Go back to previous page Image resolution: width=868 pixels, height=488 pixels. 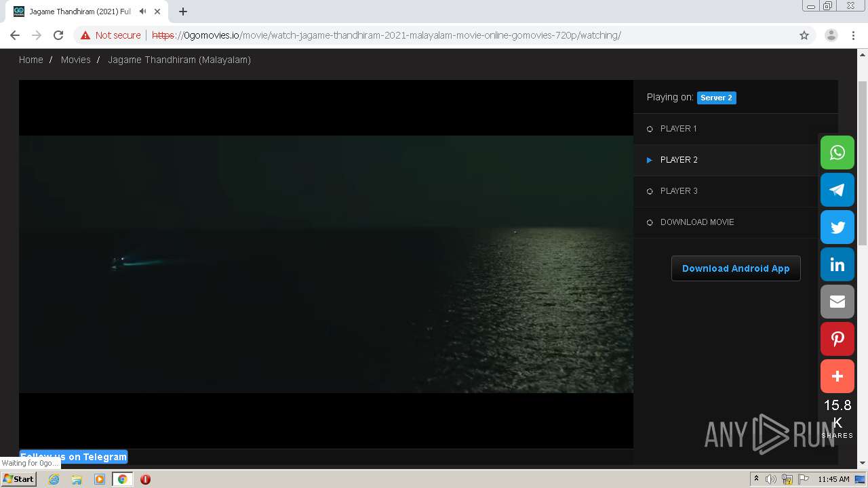(x=15, y=35)
